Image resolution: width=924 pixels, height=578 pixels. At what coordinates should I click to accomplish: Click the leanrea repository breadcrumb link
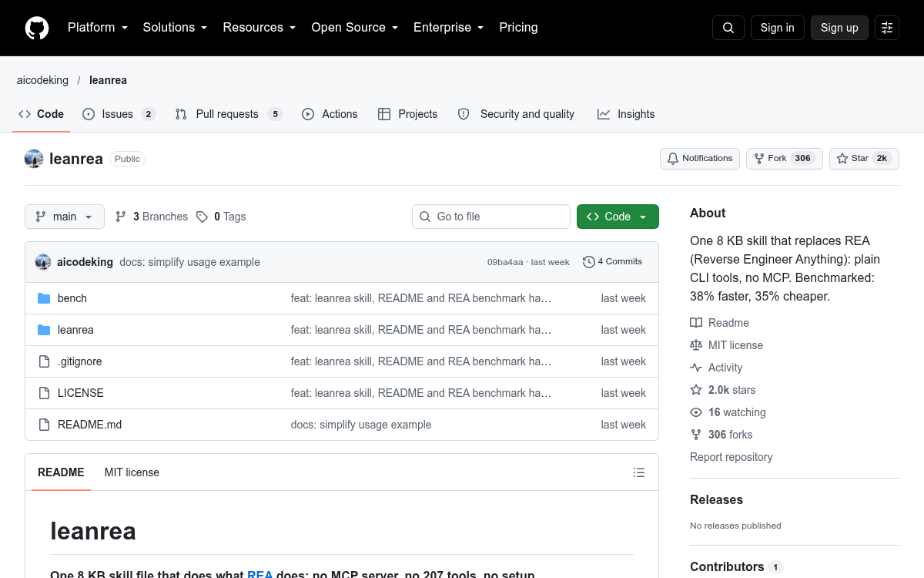coord(108,80)
